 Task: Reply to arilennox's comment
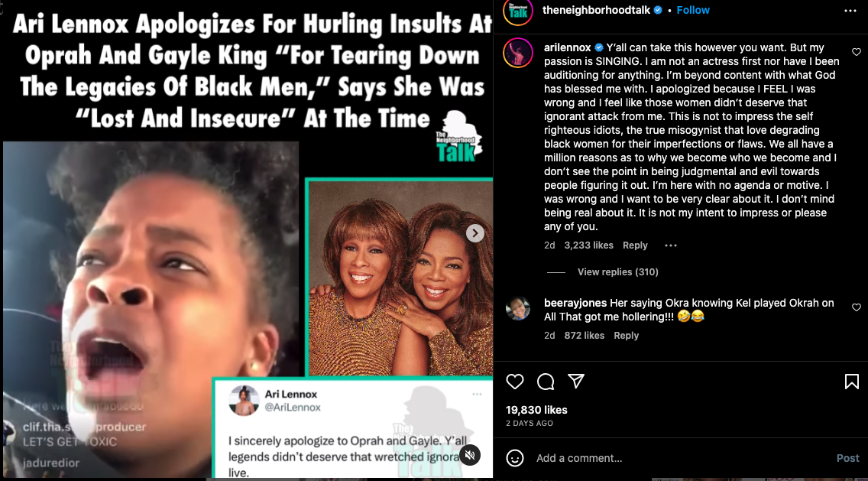pyautogui.click(x=635, y=245)
